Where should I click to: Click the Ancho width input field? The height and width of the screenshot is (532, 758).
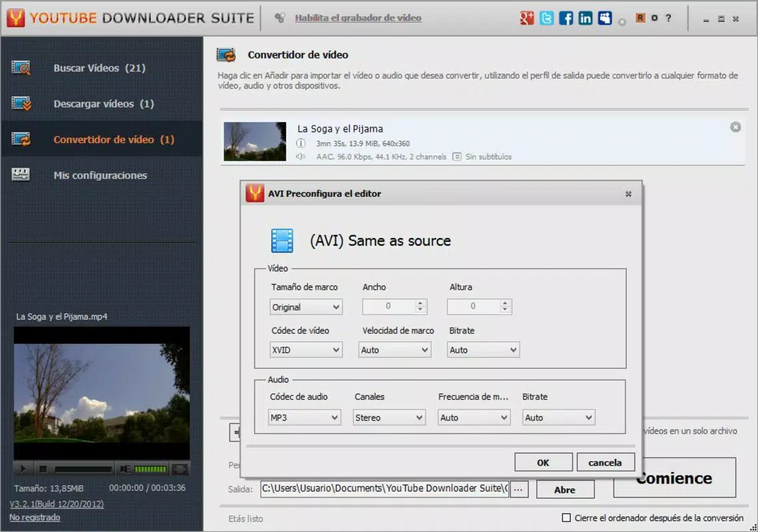(x=389, y=306)
